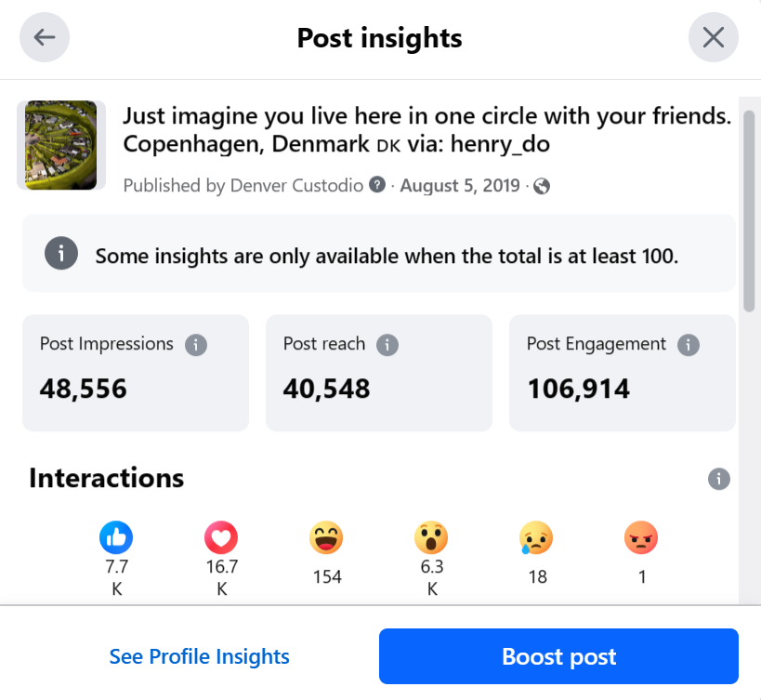Open See Profile Insights link
The image size is (761, 700).
point(200,656)
